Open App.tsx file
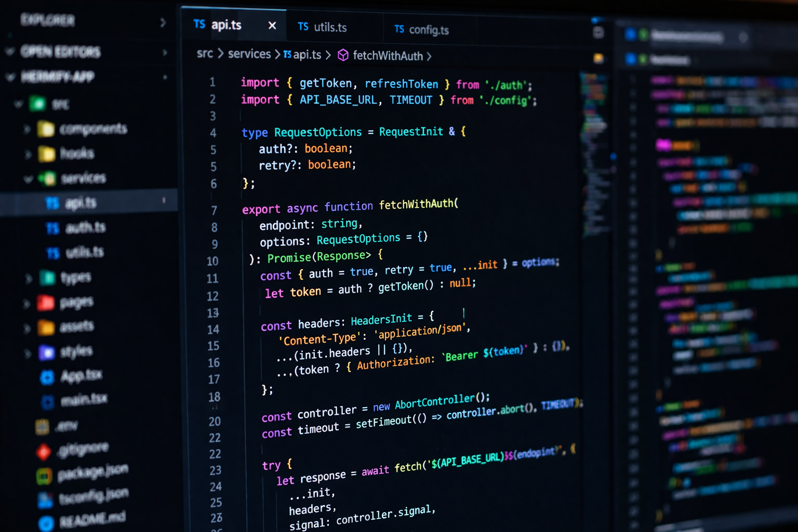Viewport: 798px width, 532px height. [x=81, y=375]
